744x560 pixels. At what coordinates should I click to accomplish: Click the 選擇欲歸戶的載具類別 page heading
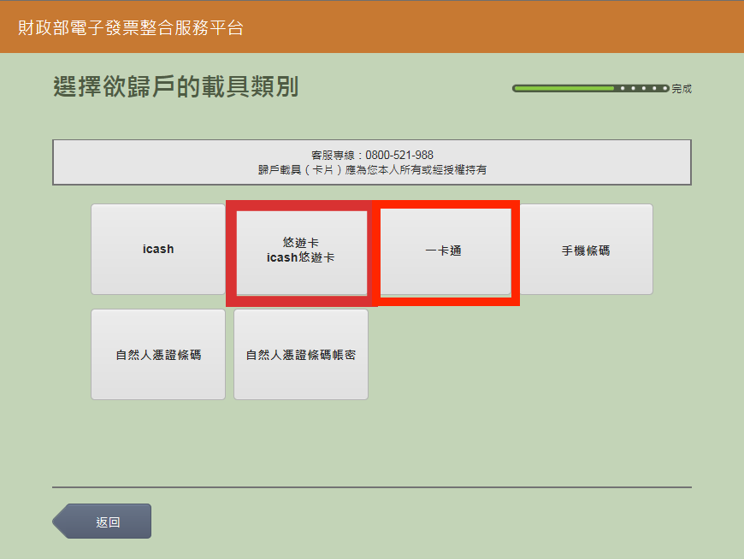(x=175, y=86)
